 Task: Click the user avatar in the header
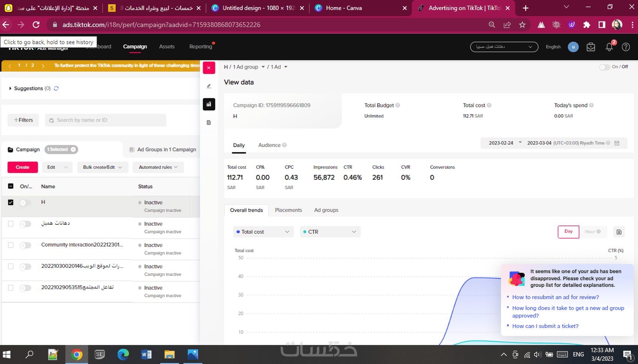coord(573,47)
